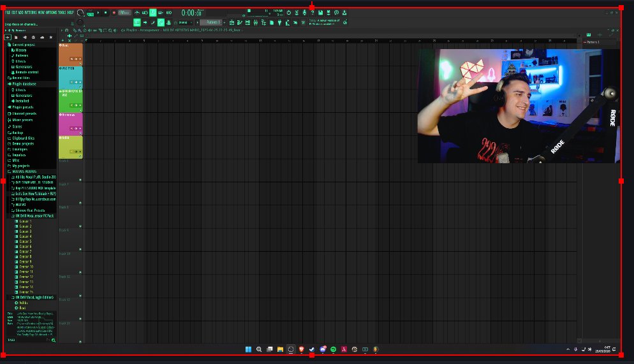Show the playlist view button
The image size is (634, 364).
[232, 22]
